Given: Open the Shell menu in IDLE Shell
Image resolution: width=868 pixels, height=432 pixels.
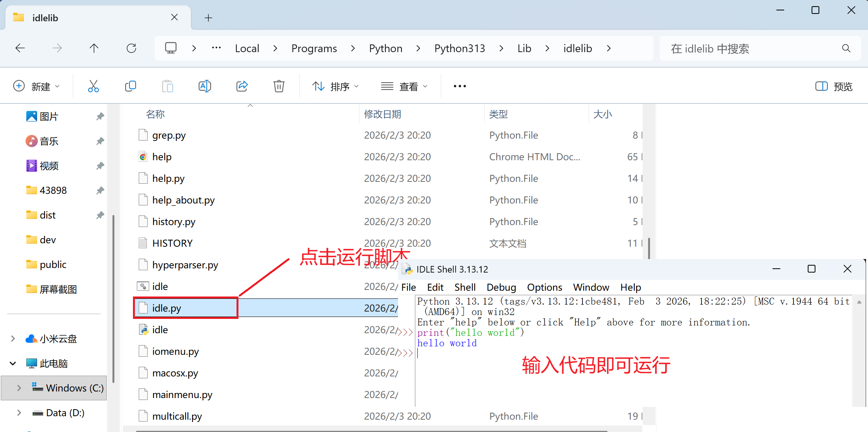Looking at the screenshot, I should point(465,287).
